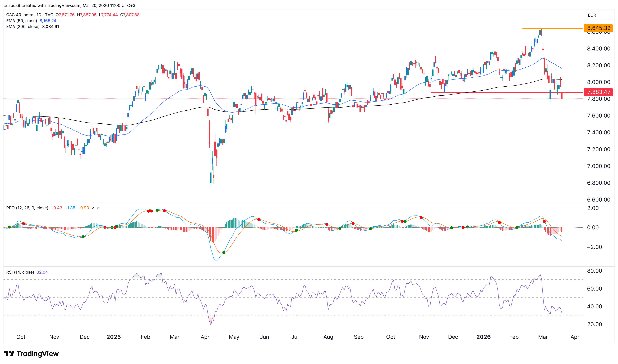Click the 2025 label on time axis
The height and width of the screenshot is (364, 618).
[114, 337]
